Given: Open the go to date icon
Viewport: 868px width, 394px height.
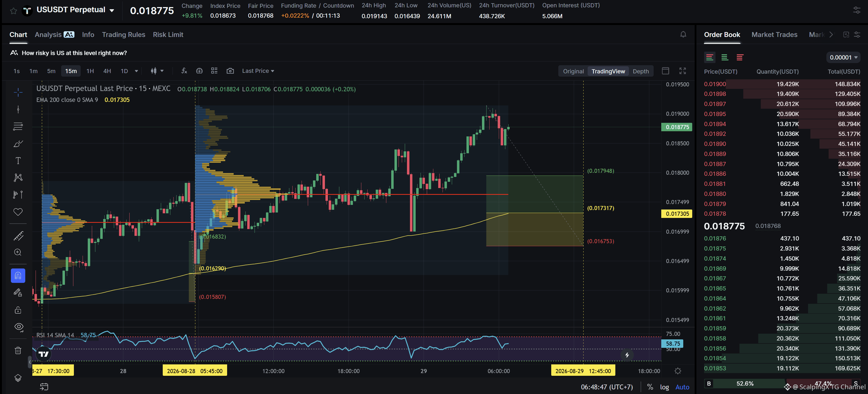Looking at the screenshot, I should [x=44, y=387].
